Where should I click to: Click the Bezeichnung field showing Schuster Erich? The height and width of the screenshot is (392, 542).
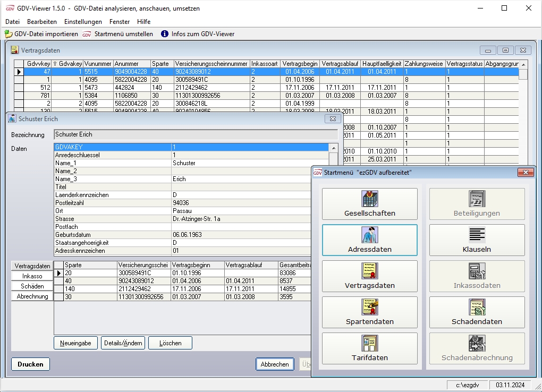pos(196,135)
